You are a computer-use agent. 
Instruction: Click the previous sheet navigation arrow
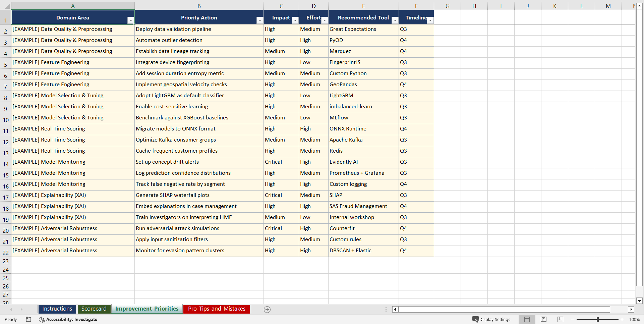[11, 309]
